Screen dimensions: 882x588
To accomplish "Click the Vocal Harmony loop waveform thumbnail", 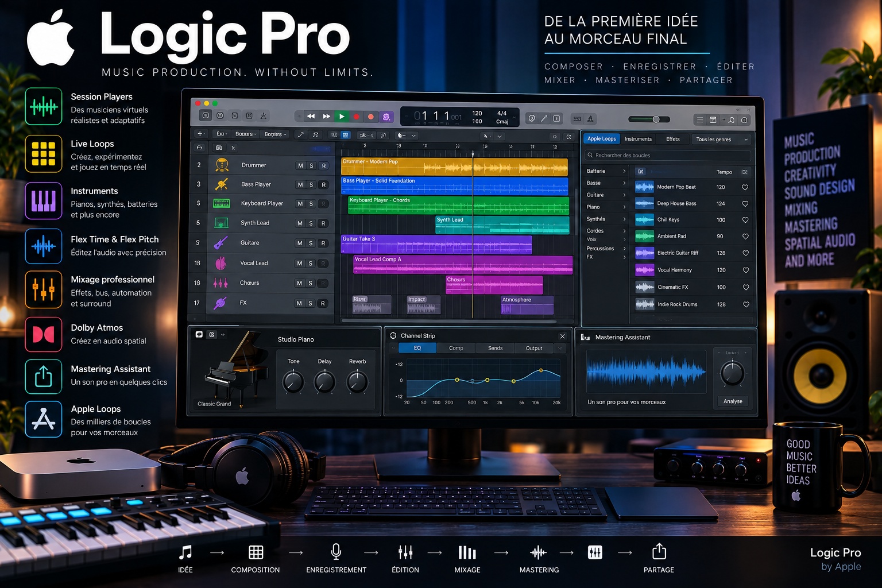I will [x=645, y=270].
